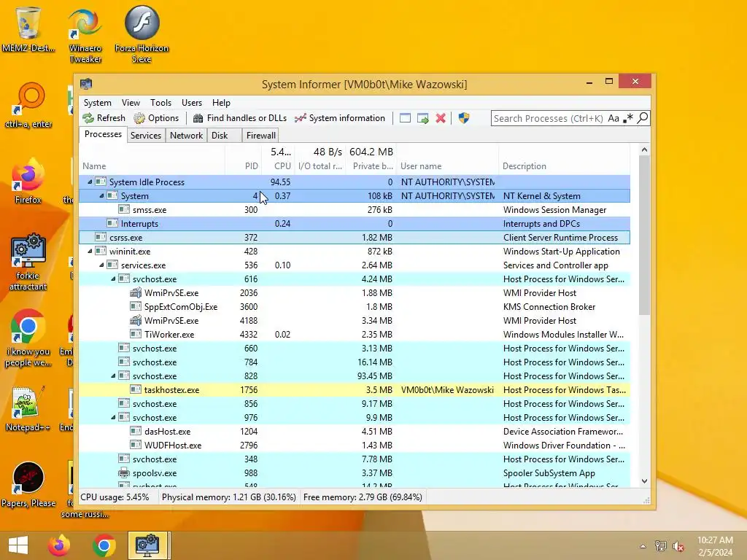
Task: Click the WmiPrvSE.exe icon for PID 4188
Action: click(136, 321)
